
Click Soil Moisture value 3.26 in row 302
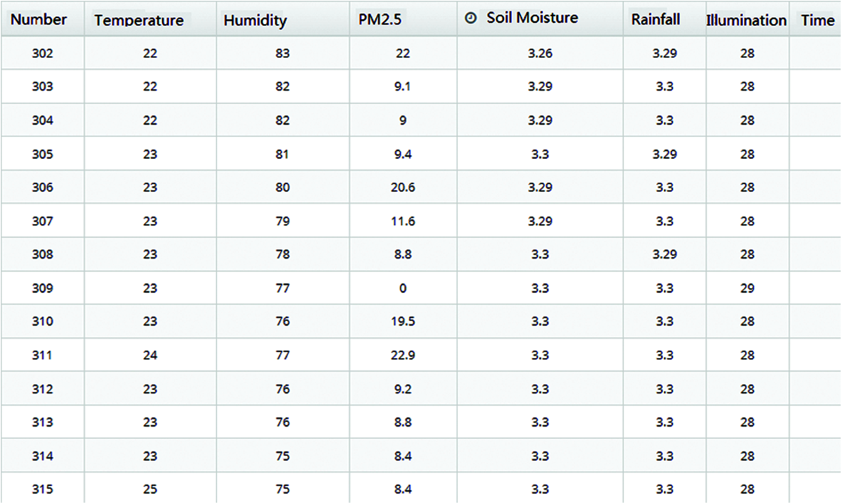point(540,54)
